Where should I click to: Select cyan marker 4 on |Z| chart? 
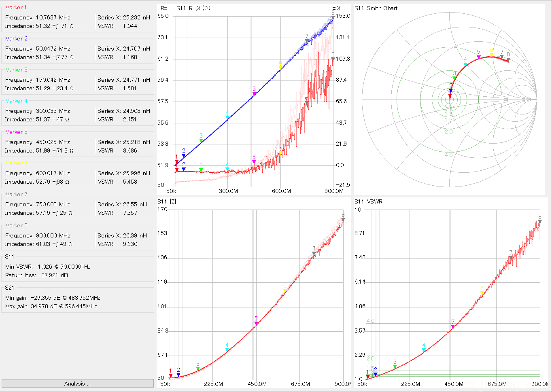point(227,350)
